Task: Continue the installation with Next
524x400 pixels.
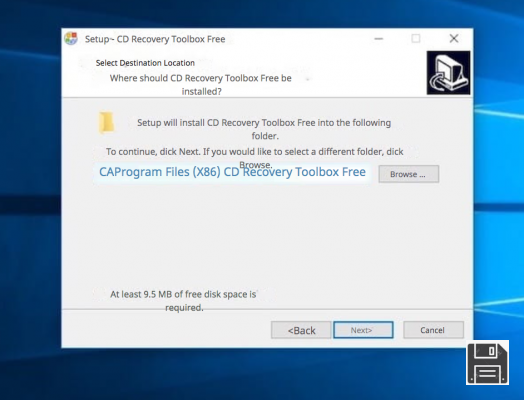Action: pos(363,330)
